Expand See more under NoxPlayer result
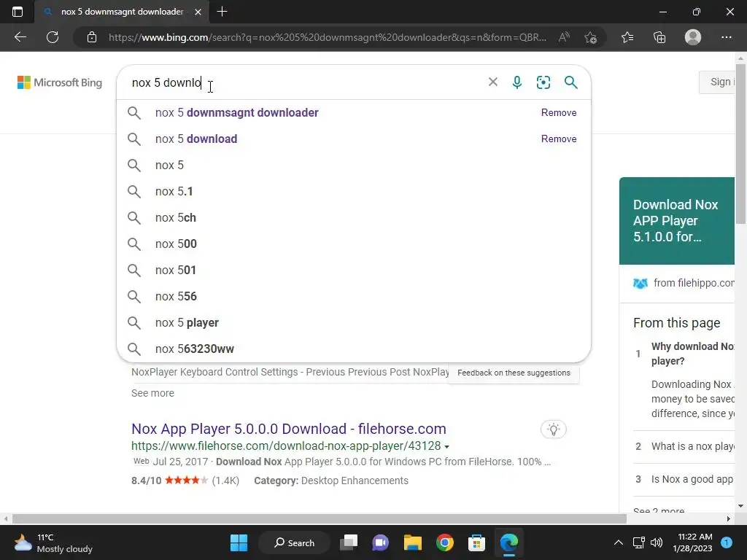Screen dimensions: 747x560 (152, 393)
